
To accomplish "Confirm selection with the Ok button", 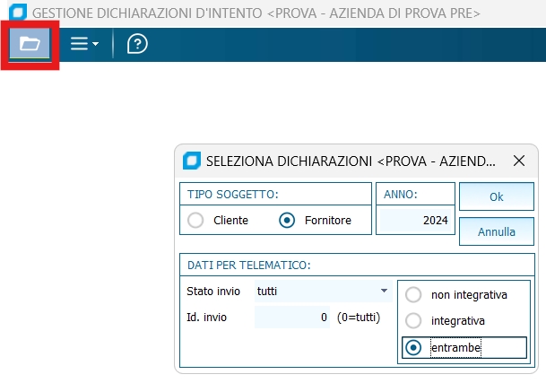I will [496, 196].
